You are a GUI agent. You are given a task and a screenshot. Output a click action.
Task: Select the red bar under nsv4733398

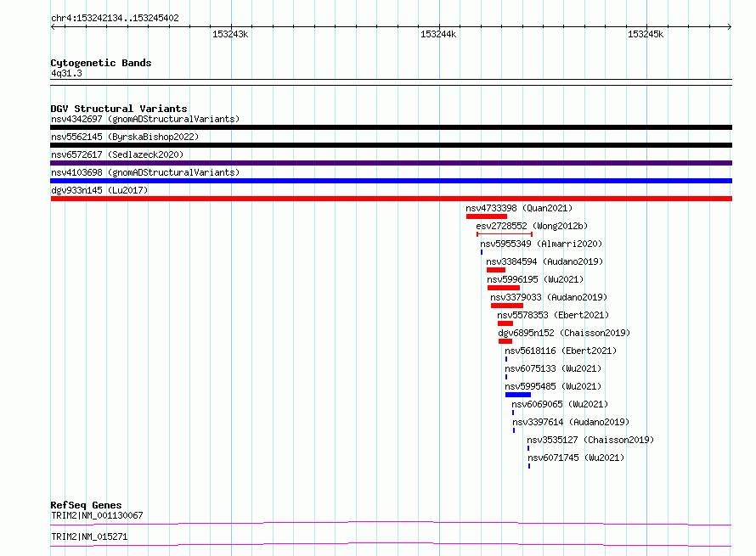(487, 216)
